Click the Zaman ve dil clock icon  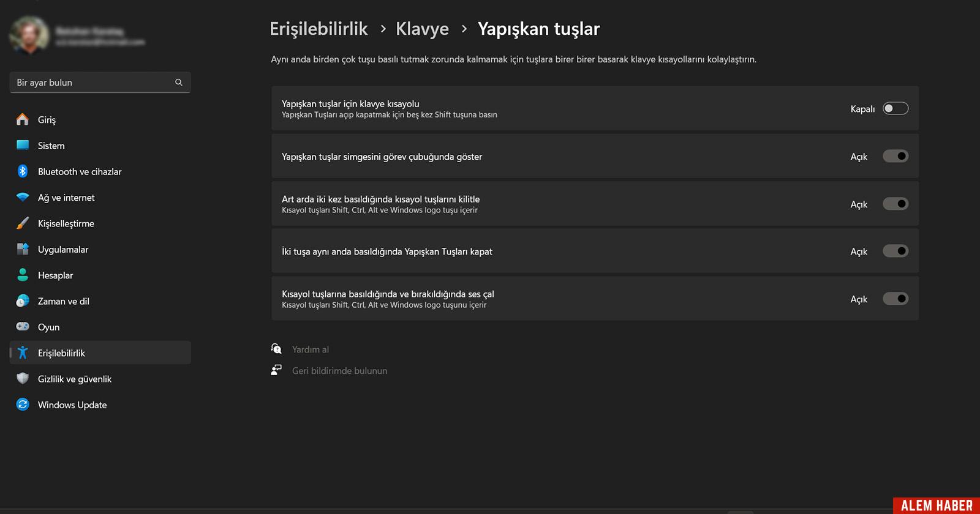click(23, 301)
